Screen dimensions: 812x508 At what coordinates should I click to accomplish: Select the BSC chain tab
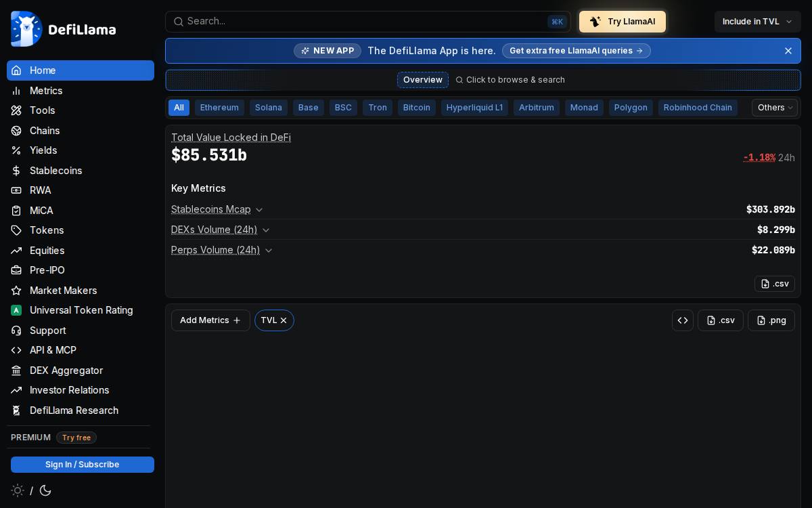343,108
